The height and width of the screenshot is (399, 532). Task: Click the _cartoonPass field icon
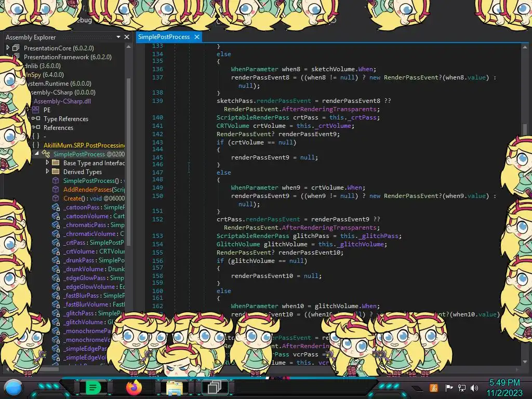point(56,207)
